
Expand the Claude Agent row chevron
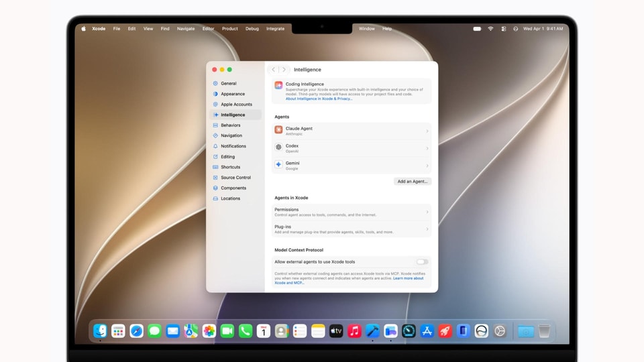427,131
